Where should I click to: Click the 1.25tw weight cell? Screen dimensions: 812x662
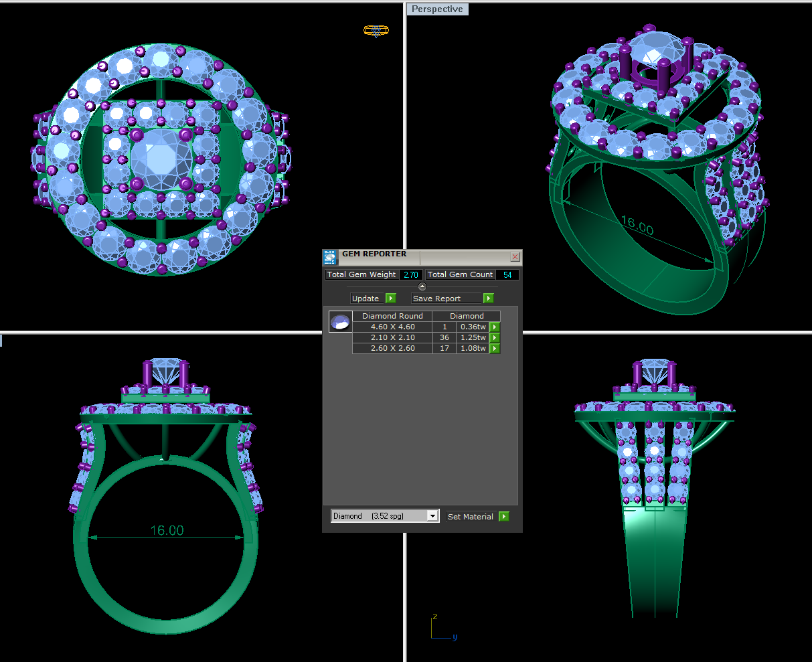point(473,337)
